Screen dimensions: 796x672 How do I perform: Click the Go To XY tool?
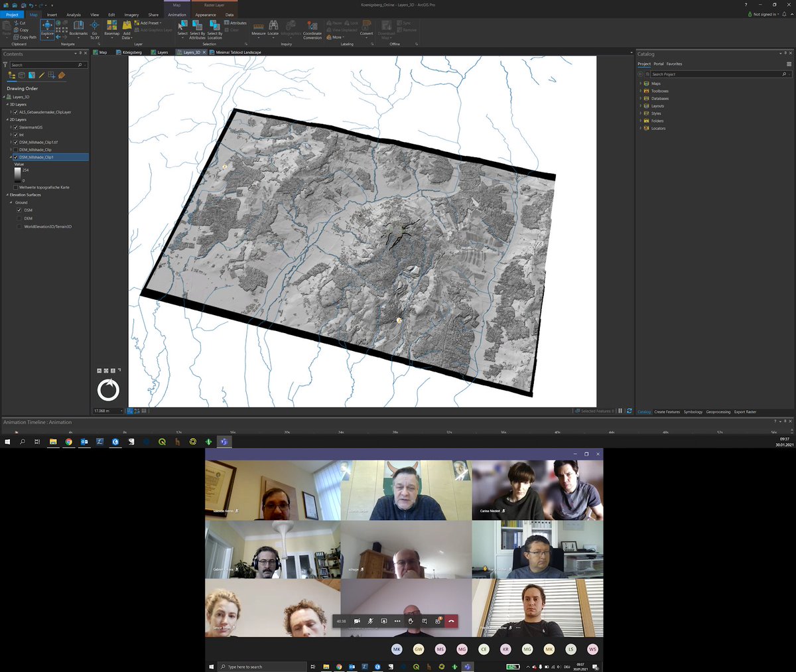click(x=95, y=30)
